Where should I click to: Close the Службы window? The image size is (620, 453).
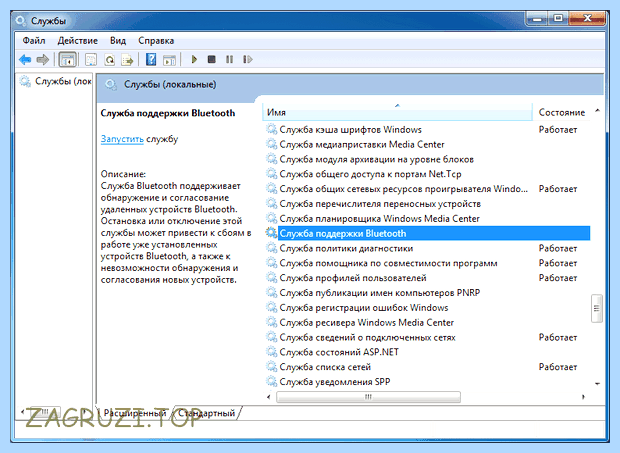coord(587,18)
